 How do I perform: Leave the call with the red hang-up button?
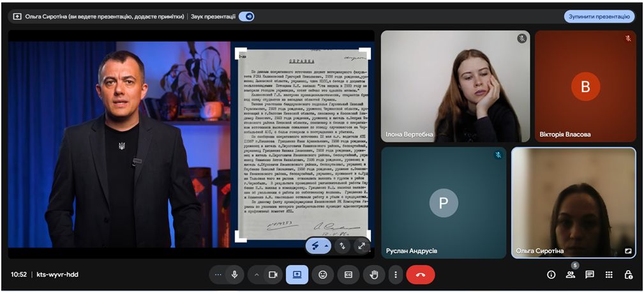[420, 274]
